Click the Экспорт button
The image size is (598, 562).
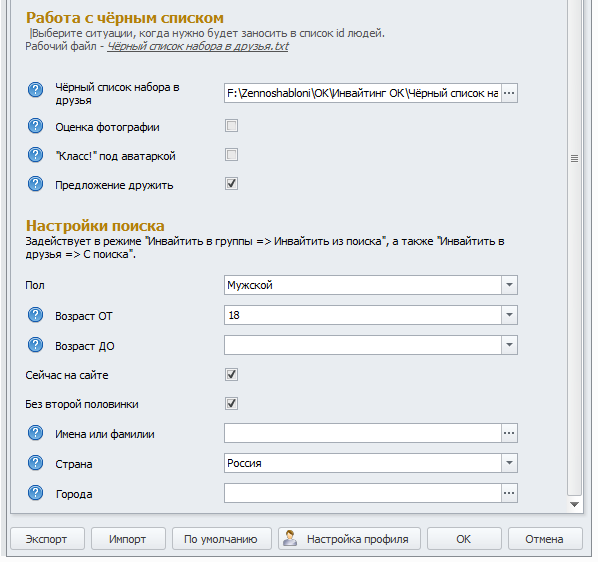pyautogui.click(x=47, y=539)
